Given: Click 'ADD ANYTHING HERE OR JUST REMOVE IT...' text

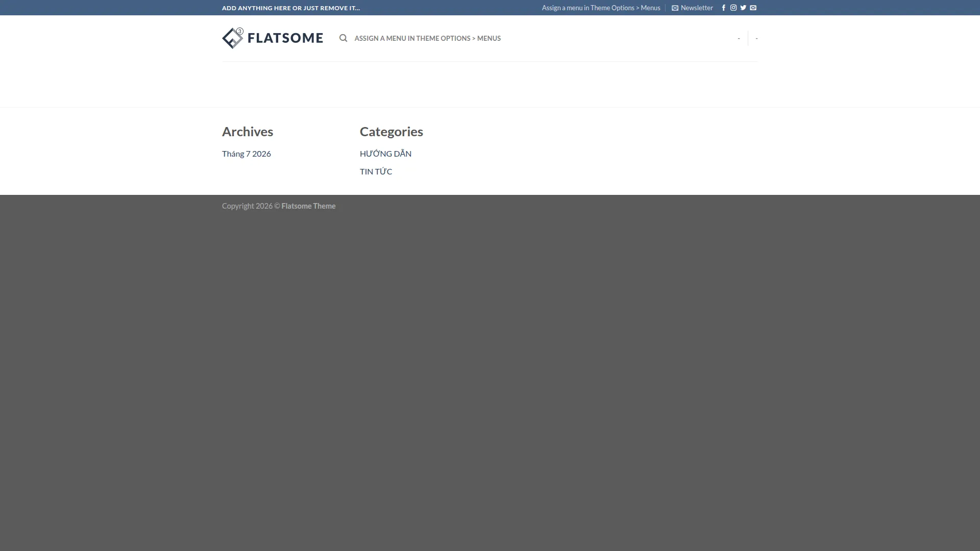Looking at the screenshot, I should tap(291, 8).
